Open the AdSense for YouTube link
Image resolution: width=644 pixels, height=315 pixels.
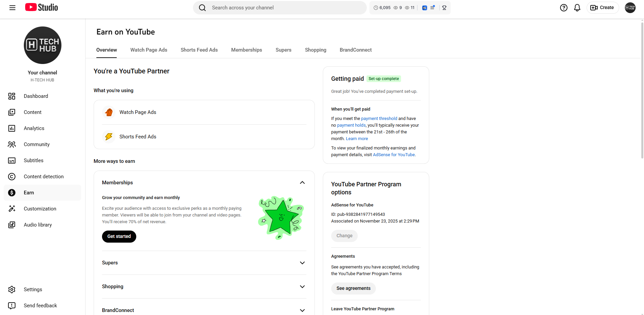394,155
